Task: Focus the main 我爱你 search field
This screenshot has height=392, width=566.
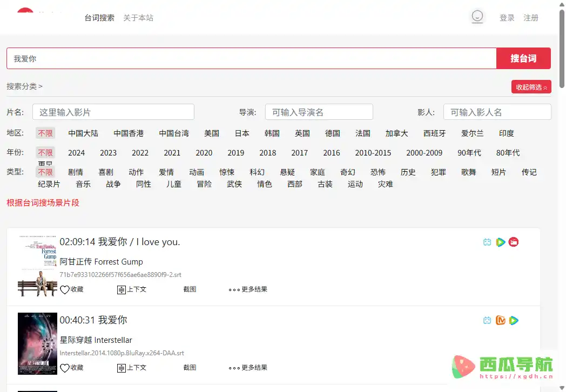Action: (x=252, y=58)
